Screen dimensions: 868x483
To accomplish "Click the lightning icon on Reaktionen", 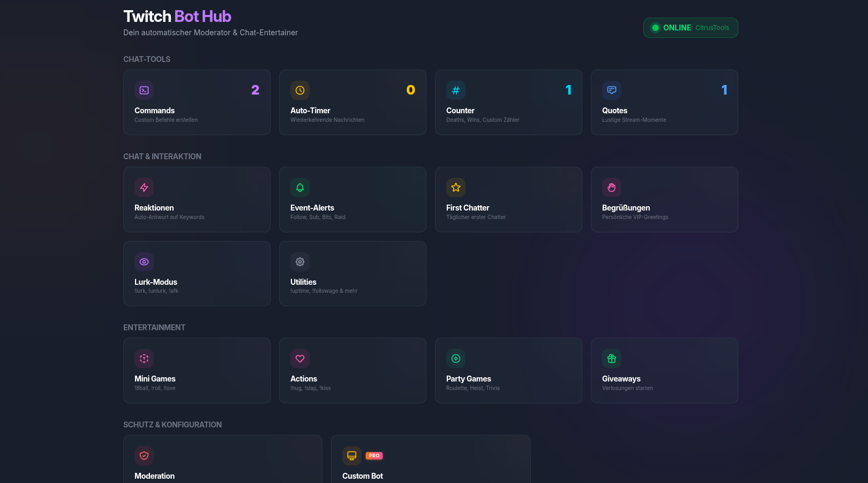I will [x=144, y=188].
